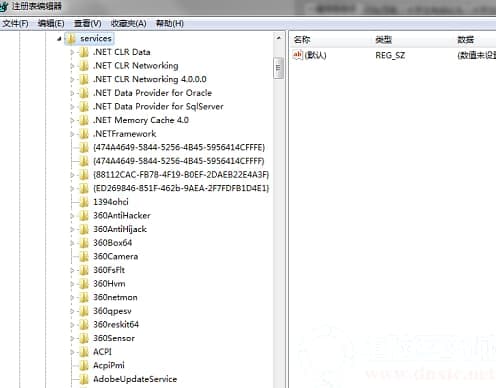Click the services folder icon
496x388 pixels.
tap(70, 39)
